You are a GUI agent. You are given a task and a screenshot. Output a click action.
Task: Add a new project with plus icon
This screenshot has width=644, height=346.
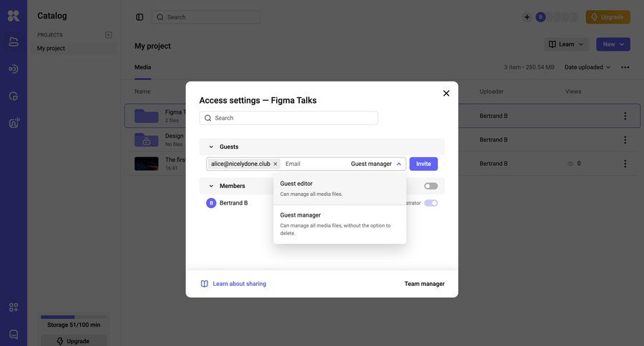click(109, 35)
